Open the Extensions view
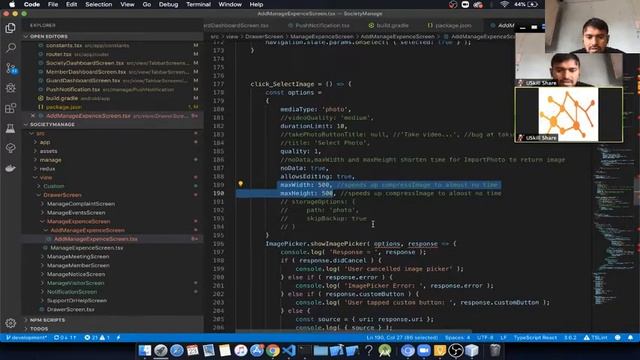Screen dimensions: 640x360 point(11,108)
